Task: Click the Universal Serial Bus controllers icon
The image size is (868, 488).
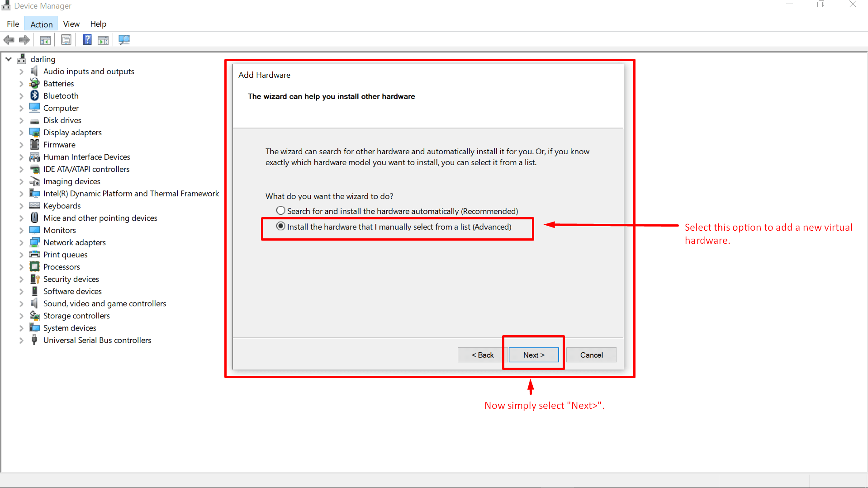Action: 34,340
